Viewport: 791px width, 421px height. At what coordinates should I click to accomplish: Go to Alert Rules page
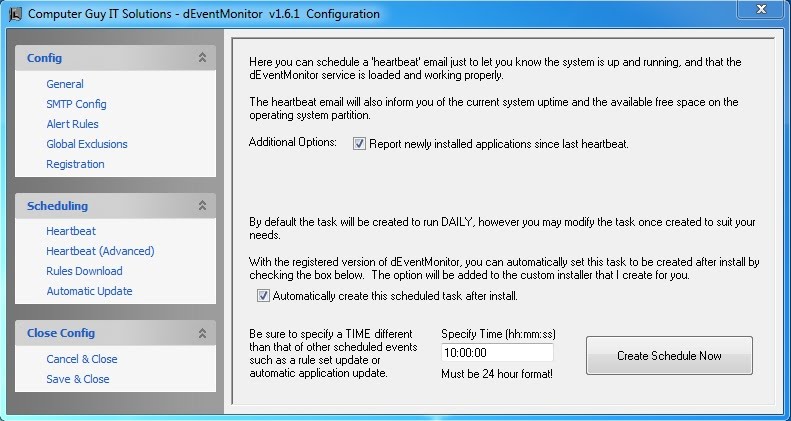[x=72, y=124]
